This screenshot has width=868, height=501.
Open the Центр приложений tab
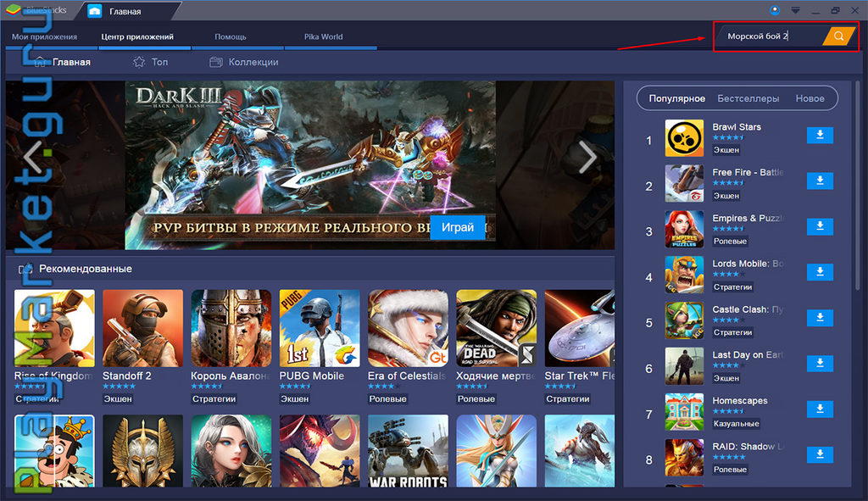click(137, 36)
